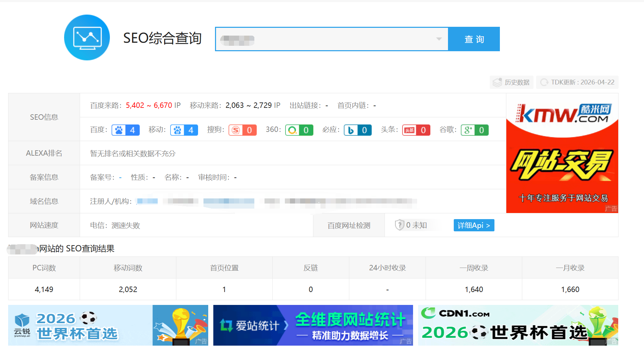Click the shield question mark icon
This screenshot has width=644, height=348.
[x=399, y=225]
